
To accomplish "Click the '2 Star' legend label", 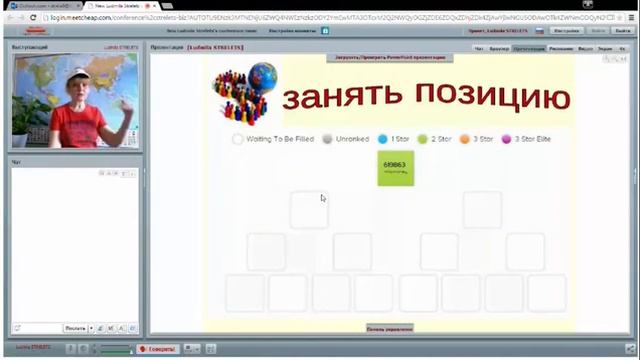I will click(x=441, y=139).
